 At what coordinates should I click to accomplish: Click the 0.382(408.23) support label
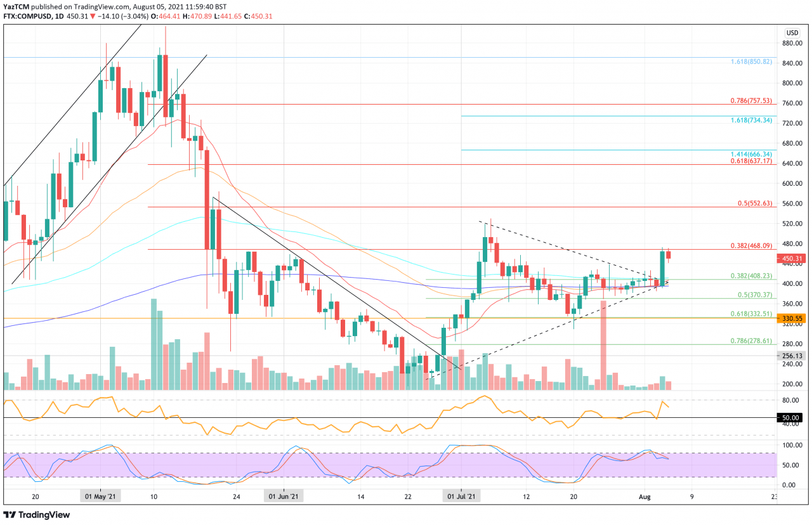tap(750, 276)
